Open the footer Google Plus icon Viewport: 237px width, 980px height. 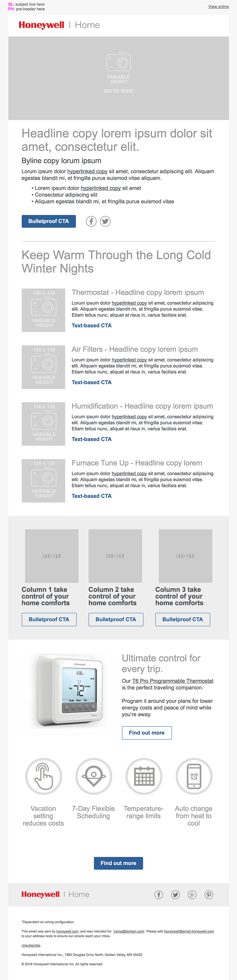point(192,894)
